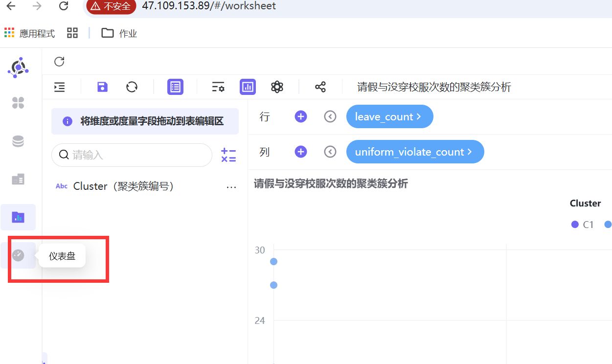612x364 pixels.
Task: Click the lower scatter point below 30
Action: 273,285
